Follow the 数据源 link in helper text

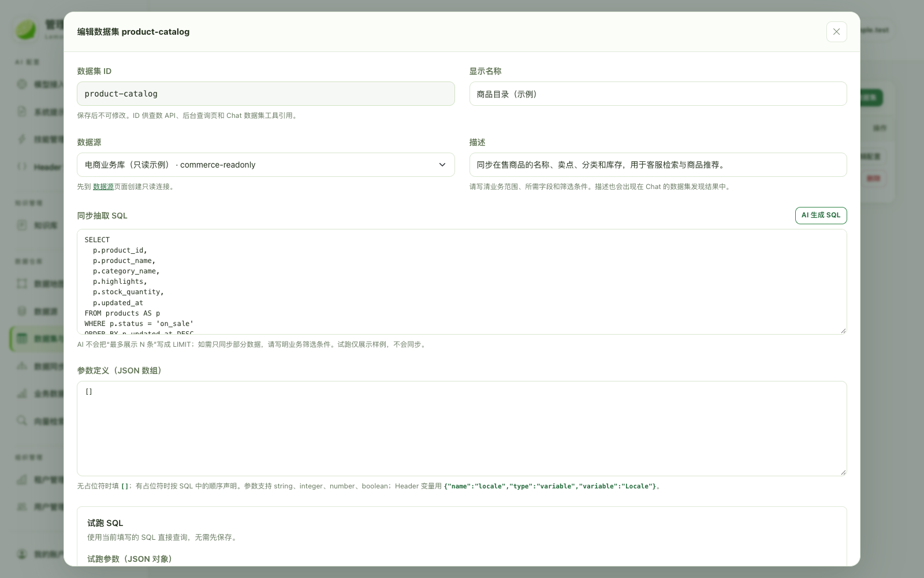[x=103, y=187]
